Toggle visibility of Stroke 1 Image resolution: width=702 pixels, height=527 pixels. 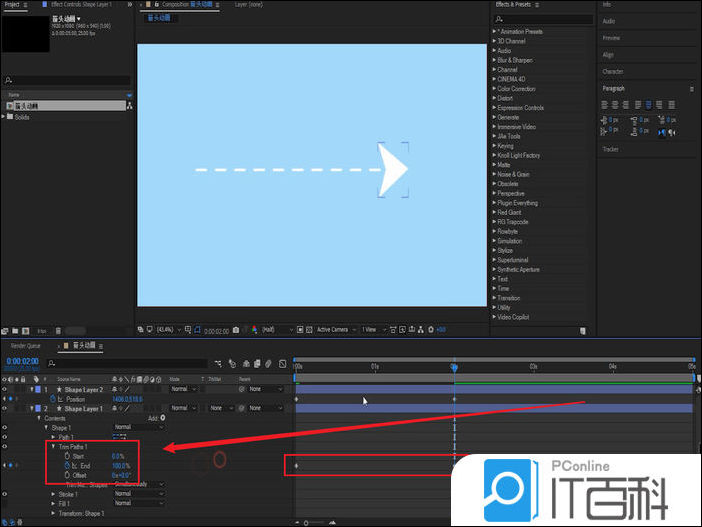tap(5, 493)
